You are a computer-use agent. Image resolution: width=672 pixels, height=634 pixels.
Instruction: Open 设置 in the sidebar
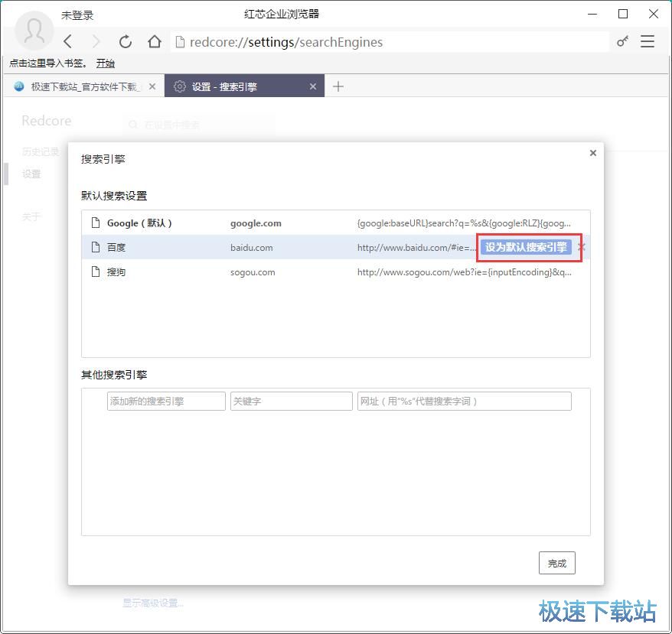[x=31, y=174]
